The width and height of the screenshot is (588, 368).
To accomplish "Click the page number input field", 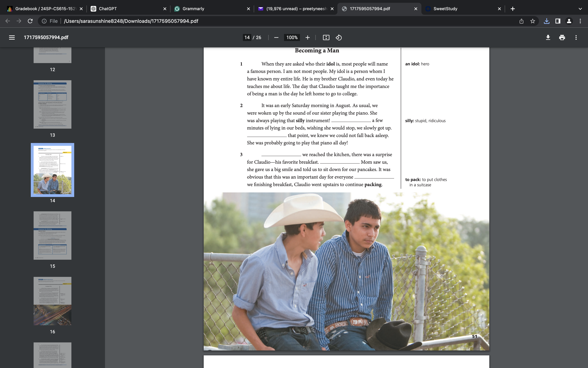I will [x=247, y=38].
